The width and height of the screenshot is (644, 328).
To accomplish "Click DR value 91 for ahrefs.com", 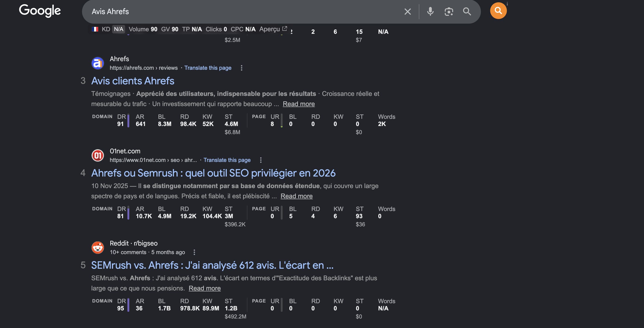I will tap(120, 124).
